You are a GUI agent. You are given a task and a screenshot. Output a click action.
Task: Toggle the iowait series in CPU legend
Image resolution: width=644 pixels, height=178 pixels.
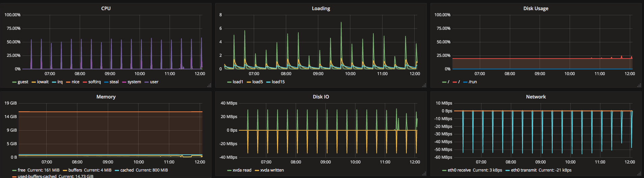click(43, 82)
